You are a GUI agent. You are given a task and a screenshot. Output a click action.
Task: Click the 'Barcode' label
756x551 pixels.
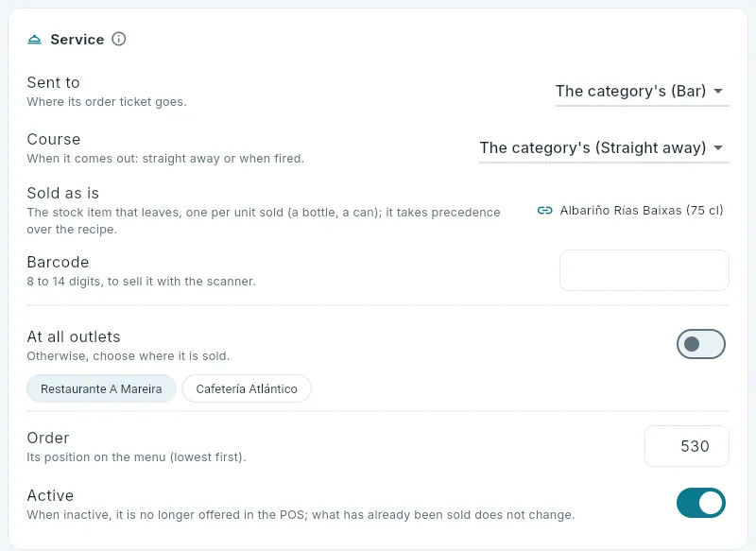58,262
